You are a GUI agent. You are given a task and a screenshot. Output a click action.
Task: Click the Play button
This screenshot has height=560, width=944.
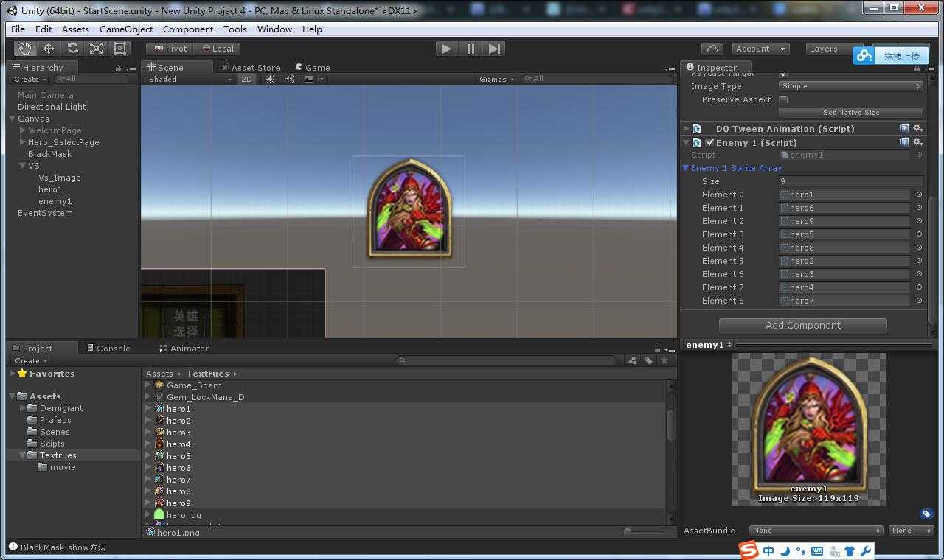(446, 49)
